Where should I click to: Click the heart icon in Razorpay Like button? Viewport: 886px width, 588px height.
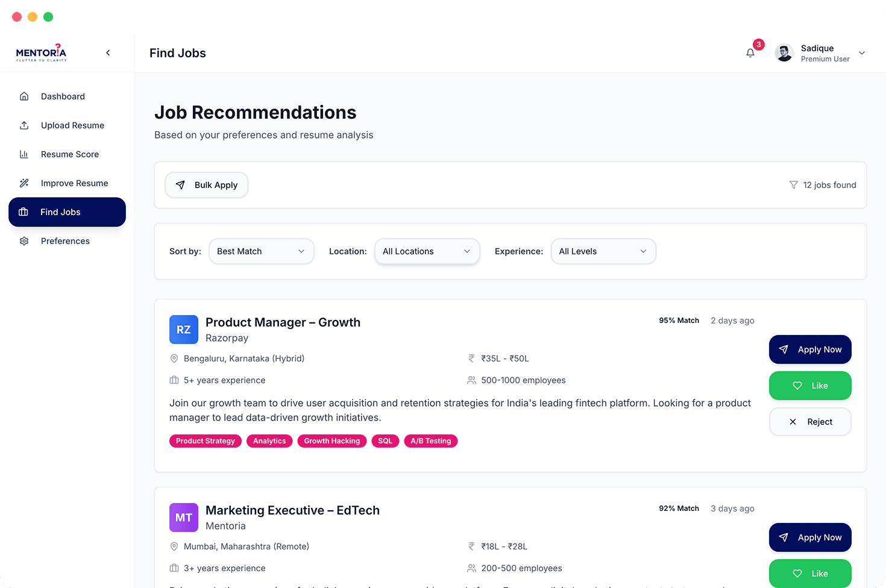797,386
